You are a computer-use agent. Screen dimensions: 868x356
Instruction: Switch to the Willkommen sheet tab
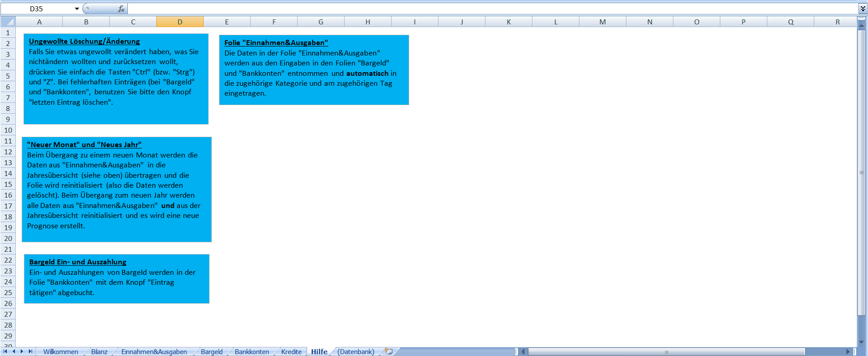(61, 352)
